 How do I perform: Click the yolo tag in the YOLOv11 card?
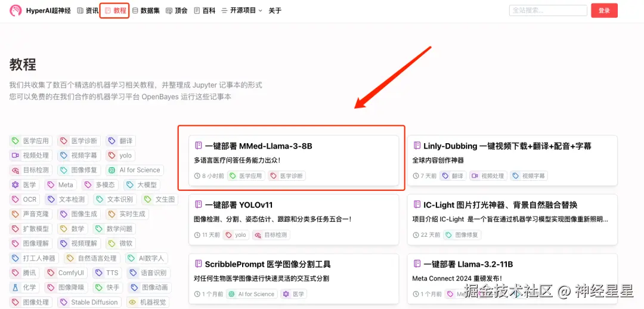(236, 235)
